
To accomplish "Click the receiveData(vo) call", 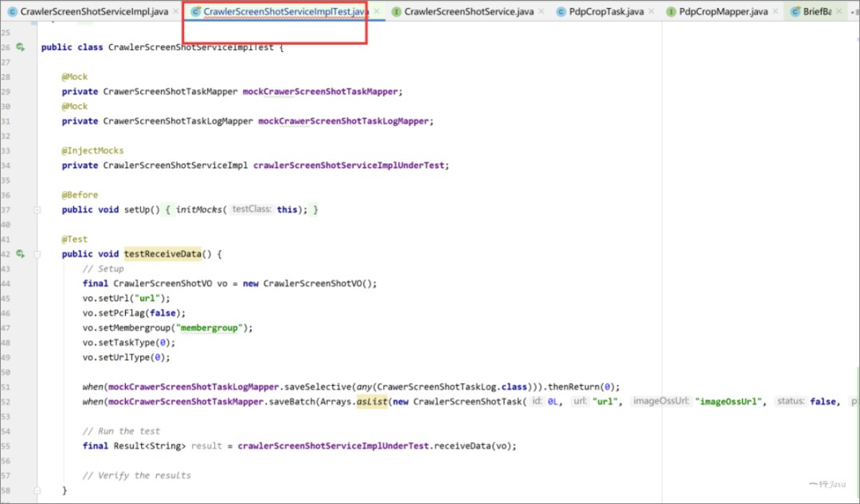I will (472, 446).
